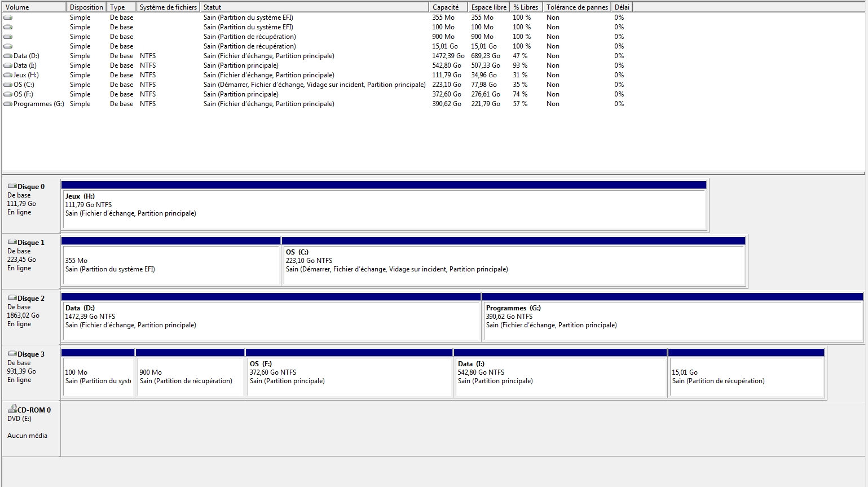This screenshot has height=487, width=868.
Task: Click the CD-ROM 0 optical drive icon
Action: point(12,409)
